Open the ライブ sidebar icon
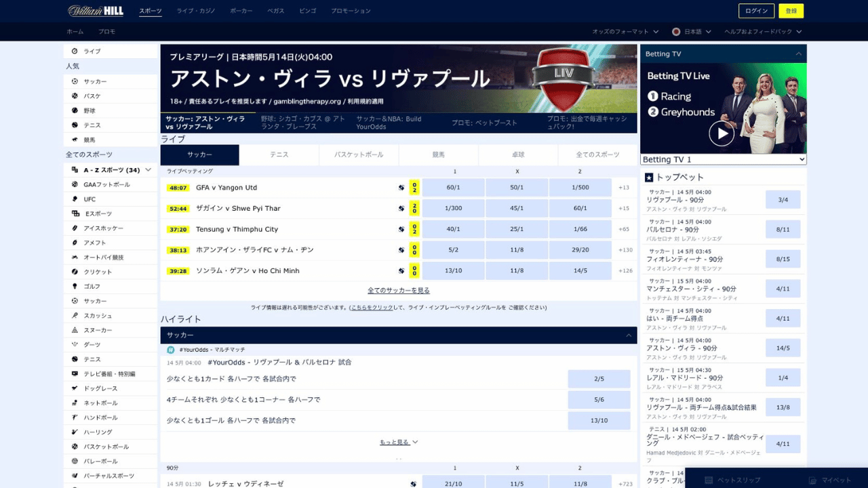This screenshot has width=868, height=488. (75, 52)
